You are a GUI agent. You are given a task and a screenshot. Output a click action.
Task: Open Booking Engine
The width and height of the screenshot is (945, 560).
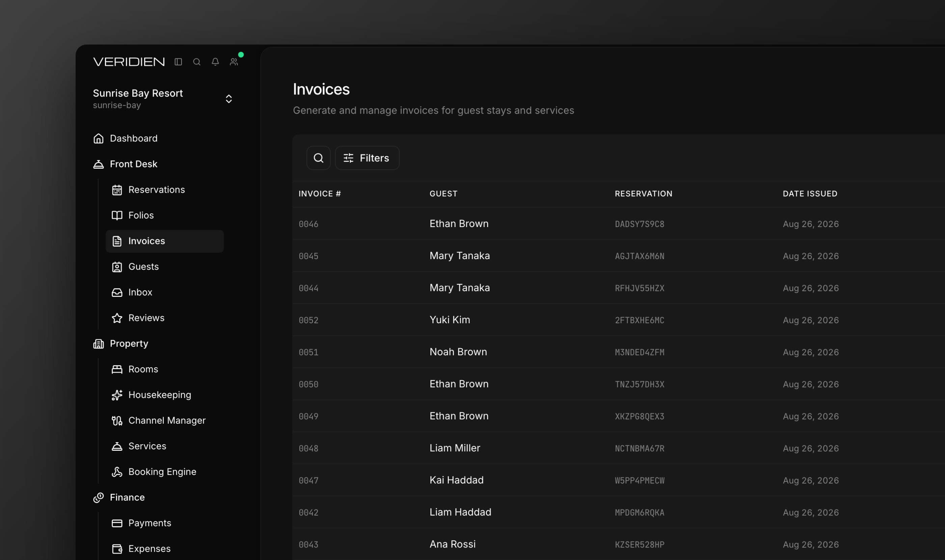click(162, 472)
